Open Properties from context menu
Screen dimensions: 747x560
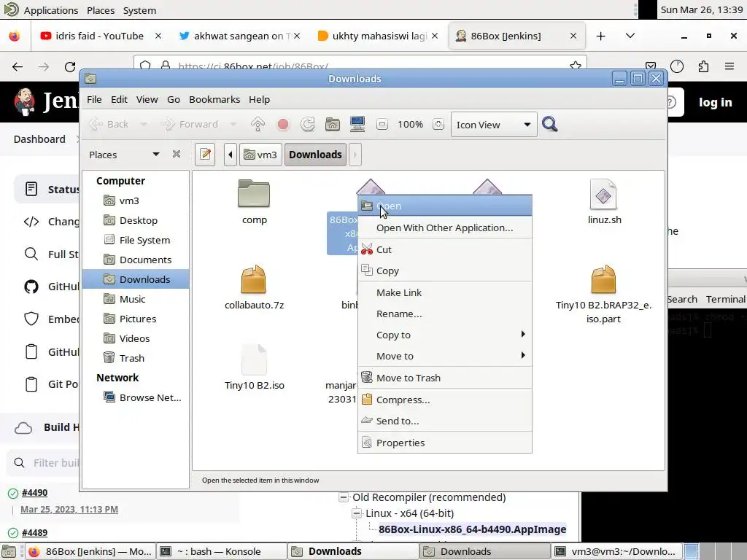pyautogui.click(x=444, y=443)
